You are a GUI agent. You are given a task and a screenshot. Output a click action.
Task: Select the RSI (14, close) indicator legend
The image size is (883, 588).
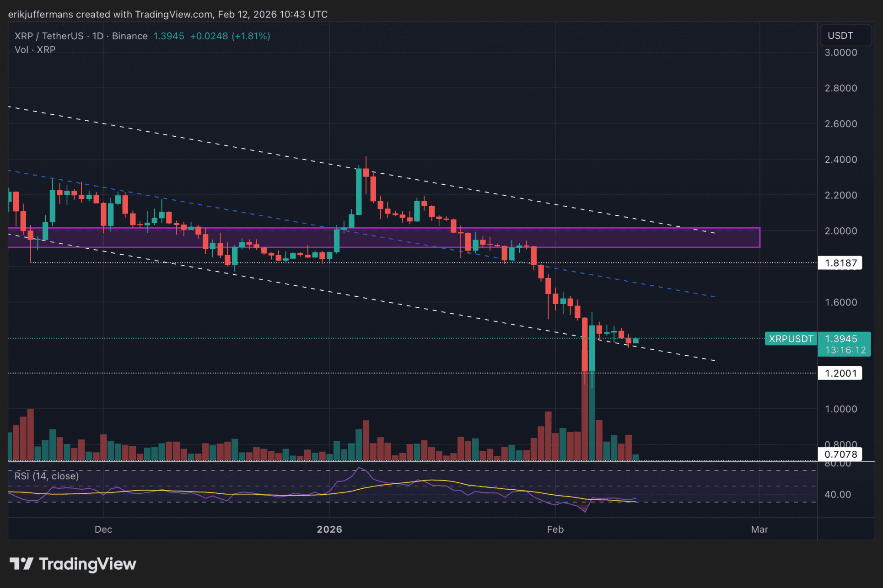[x=47, y=476]
